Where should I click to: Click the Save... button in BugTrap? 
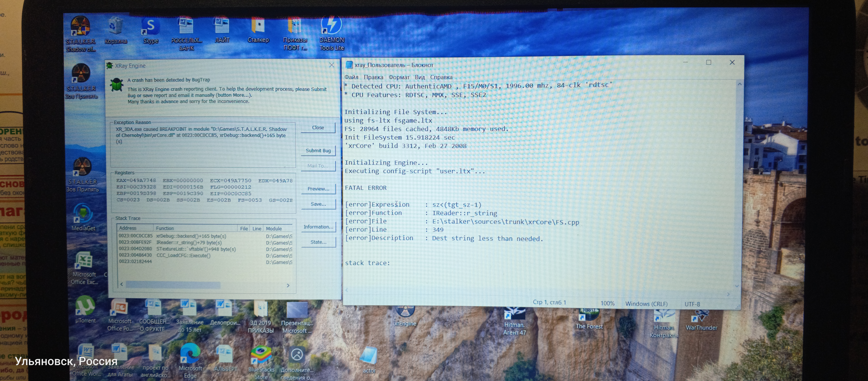click(x=318, y=204)
